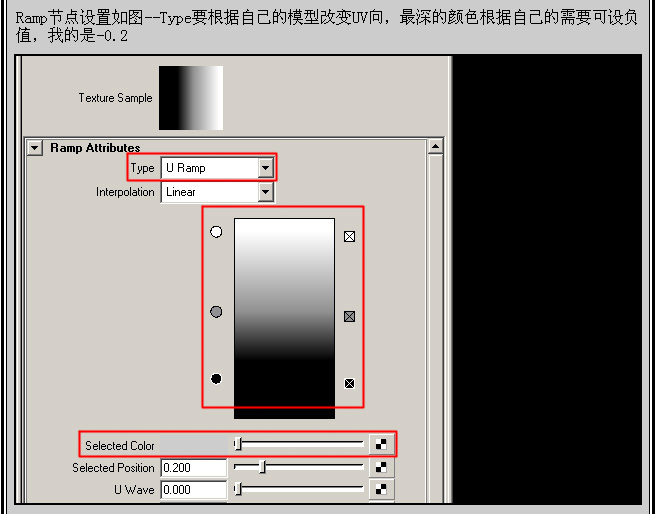Click the Ramp Attributes heading text

[95, 148]
